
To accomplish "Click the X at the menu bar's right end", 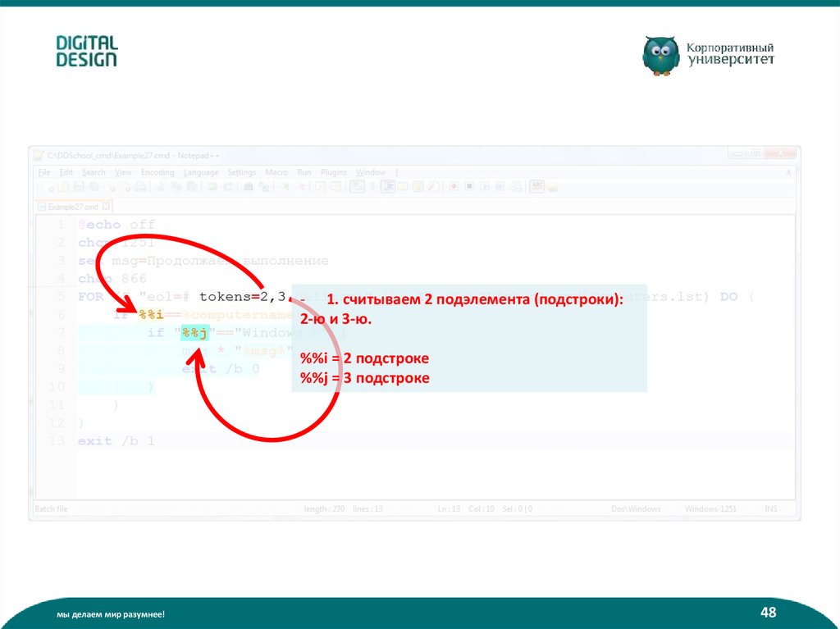I will tap(788, 172).
